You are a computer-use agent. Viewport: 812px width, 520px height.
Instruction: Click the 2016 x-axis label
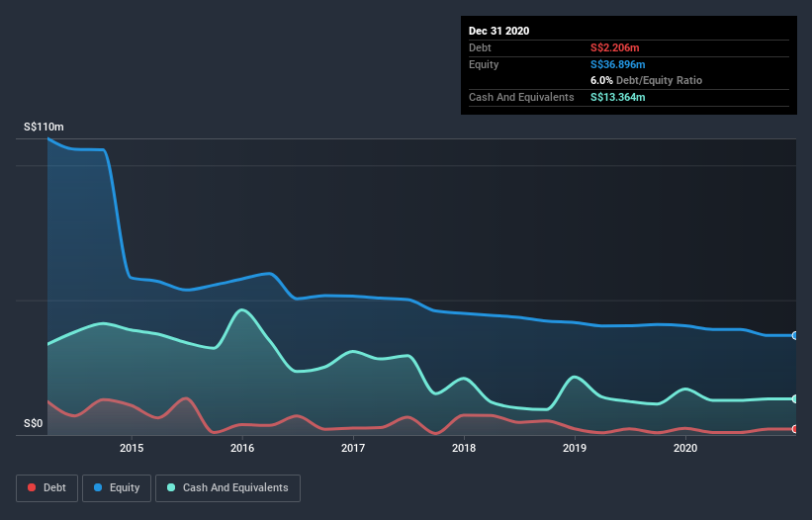tap(242, 448)
